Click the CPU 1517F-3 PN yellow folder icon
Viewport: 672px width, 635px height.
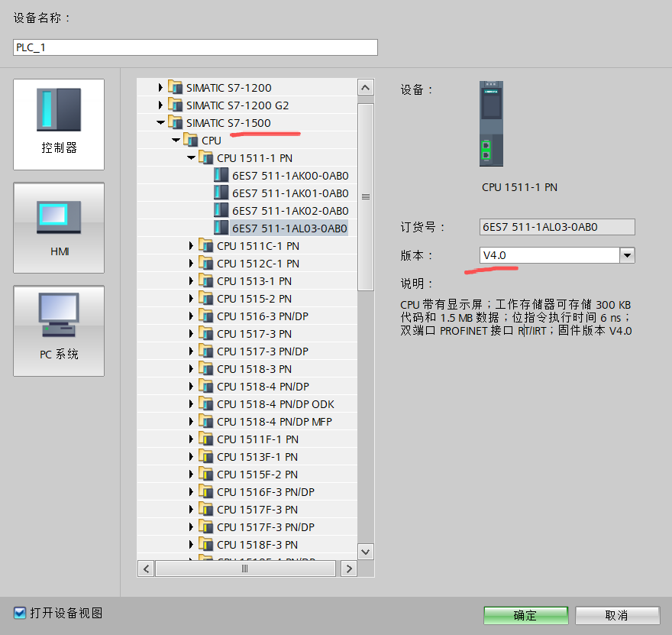pyautogui.click(x=205, y=510)
